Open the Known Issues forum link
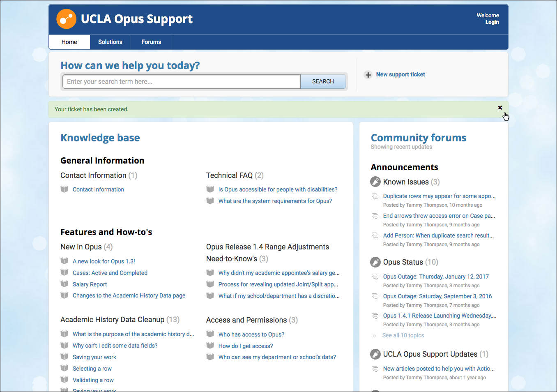This screenshot has width=557, height=392. (406, 182)
